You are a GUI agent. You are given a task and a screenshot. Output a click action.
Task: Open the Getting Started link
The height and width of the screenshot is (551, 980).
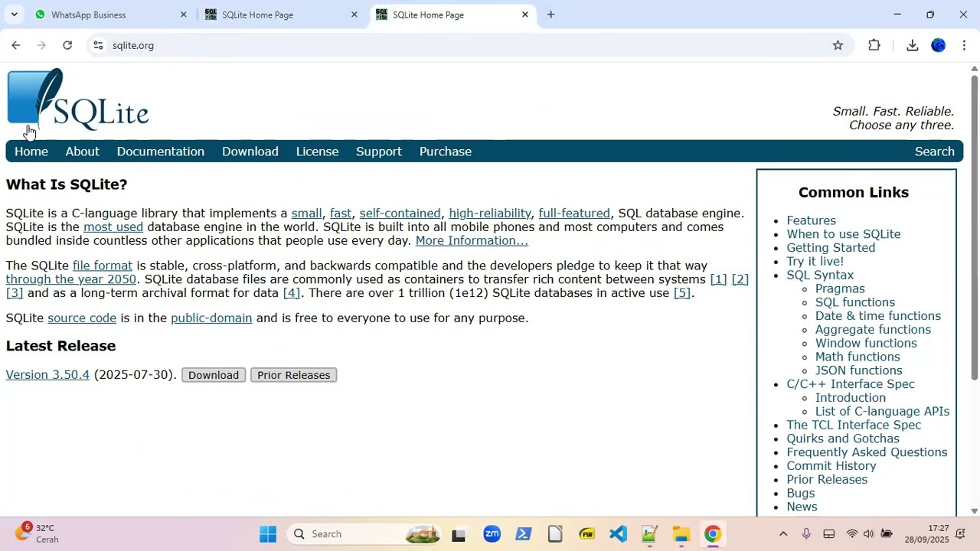click(831, 248)
